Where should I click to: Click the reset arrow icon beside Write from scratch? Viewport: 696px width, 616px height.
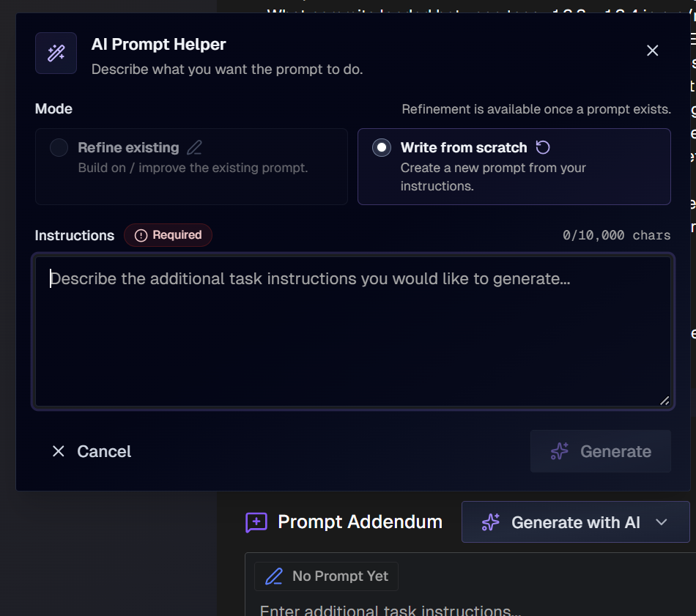[542, 147]
